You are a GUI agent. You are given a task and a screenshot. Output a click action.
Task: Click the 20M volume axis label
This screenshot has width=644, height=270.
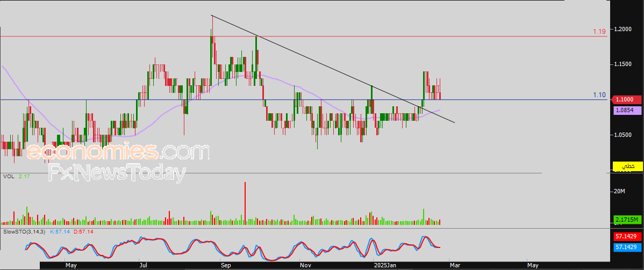tap(619, 192)
